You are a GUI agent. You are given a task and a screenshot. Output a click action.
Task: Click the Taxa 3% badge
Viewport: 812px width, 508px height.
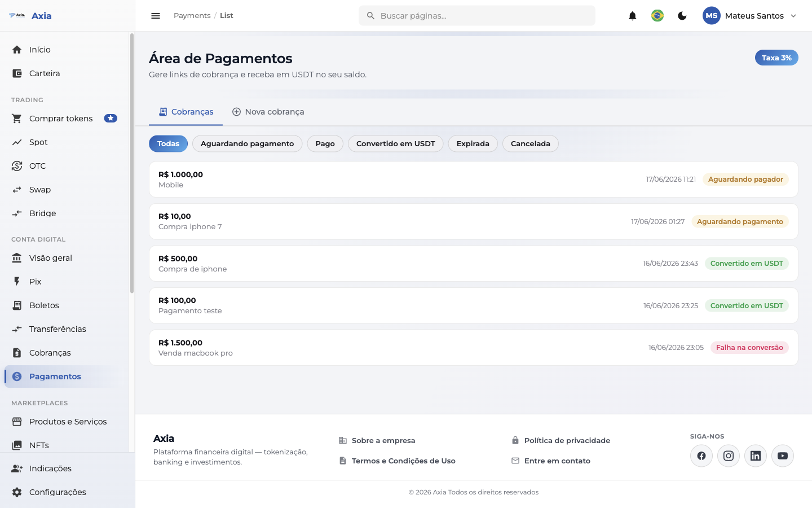point(776,58)
